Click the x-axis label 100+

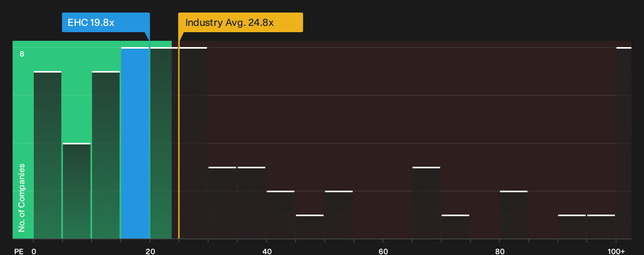[x=616, y=251]
